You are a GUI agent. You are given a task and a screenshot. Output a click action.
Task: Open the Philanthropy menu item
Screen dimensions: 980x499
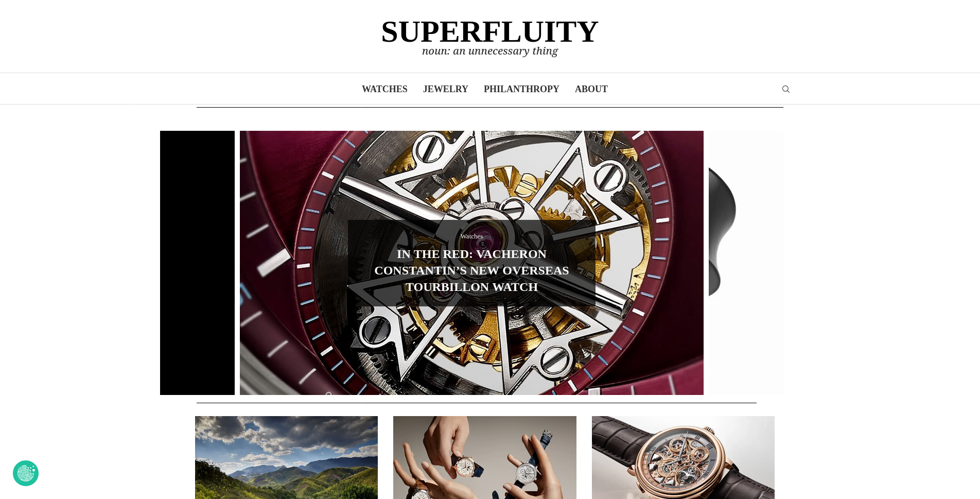[521, 89]
